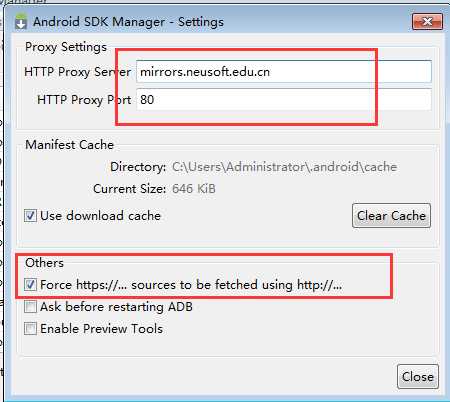Click the HTTP Proxy Server label

pyautogui.click(x=77, y=72)
